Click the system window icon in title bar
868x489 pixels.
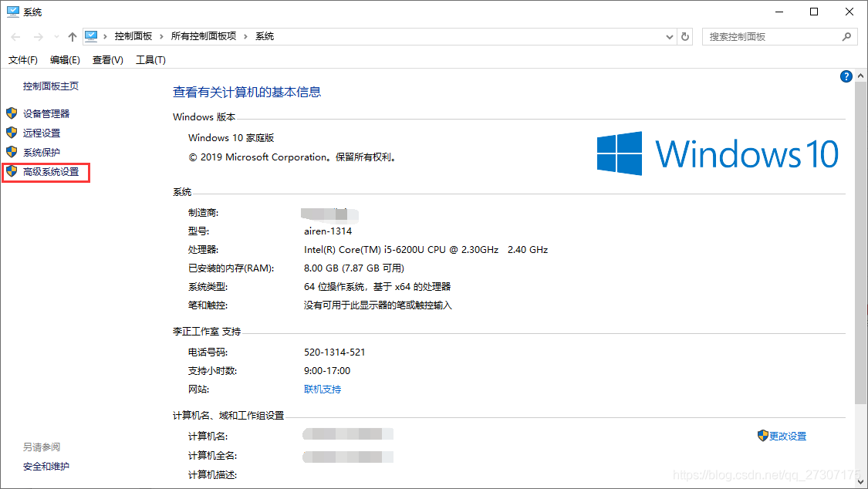13,12
